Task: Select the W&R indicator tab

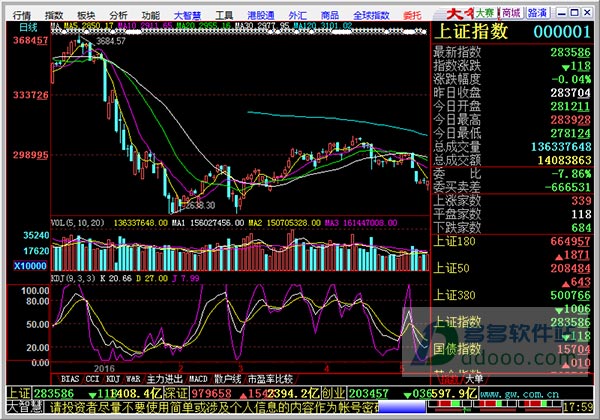Action: click(x=133, y=379)
